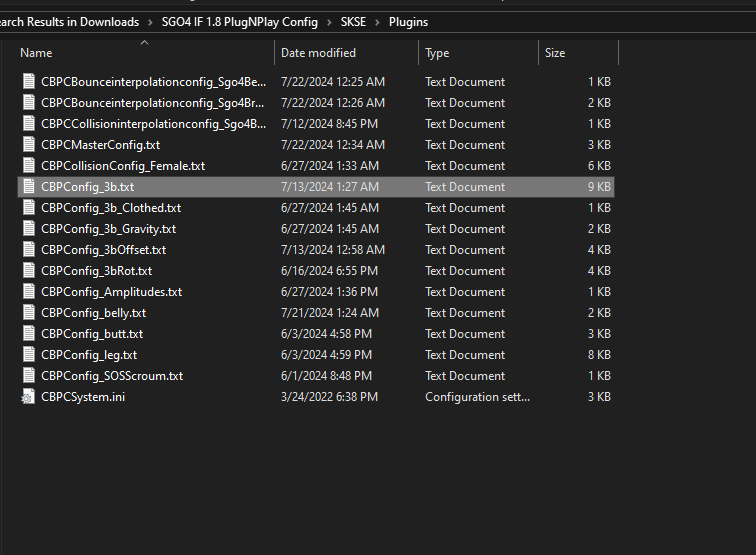Viewport: 756px width, 555px height.
Task: Select CBPCBounceinterpolationconfig_Sgo4Br... file name
Action: 152,103
